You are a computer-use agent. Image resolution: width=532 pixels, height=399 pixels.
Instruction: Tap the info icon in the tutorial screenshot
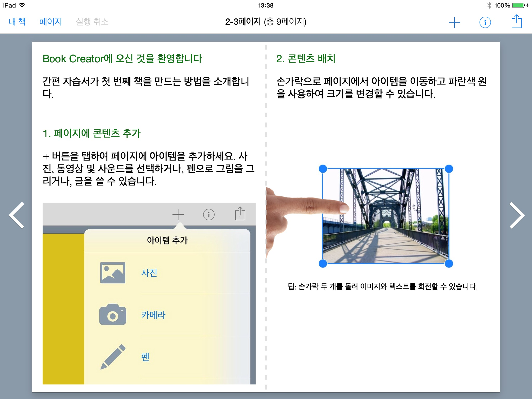[x=209, y=215]
